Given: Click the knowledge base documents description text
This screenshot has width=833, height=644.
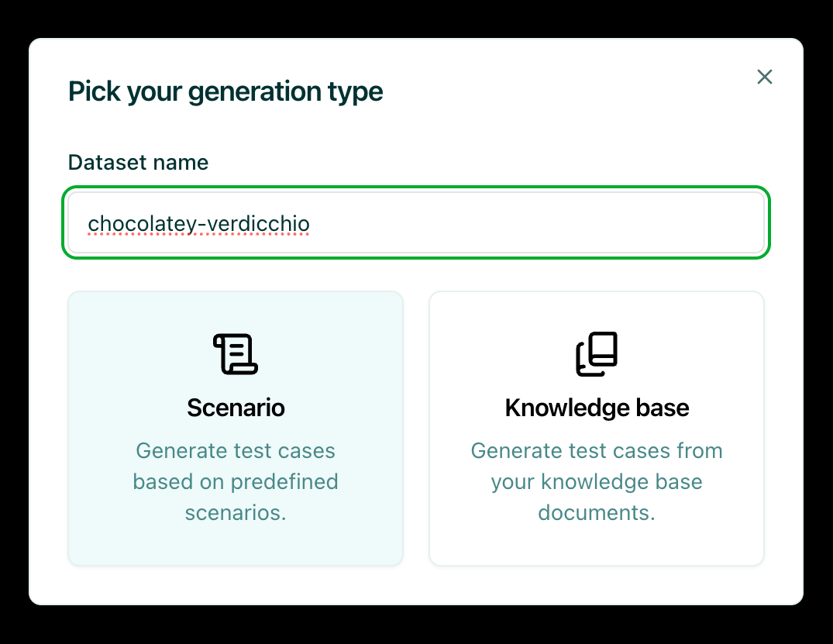Looking at the screenshot, I should [x=597, y=481].
